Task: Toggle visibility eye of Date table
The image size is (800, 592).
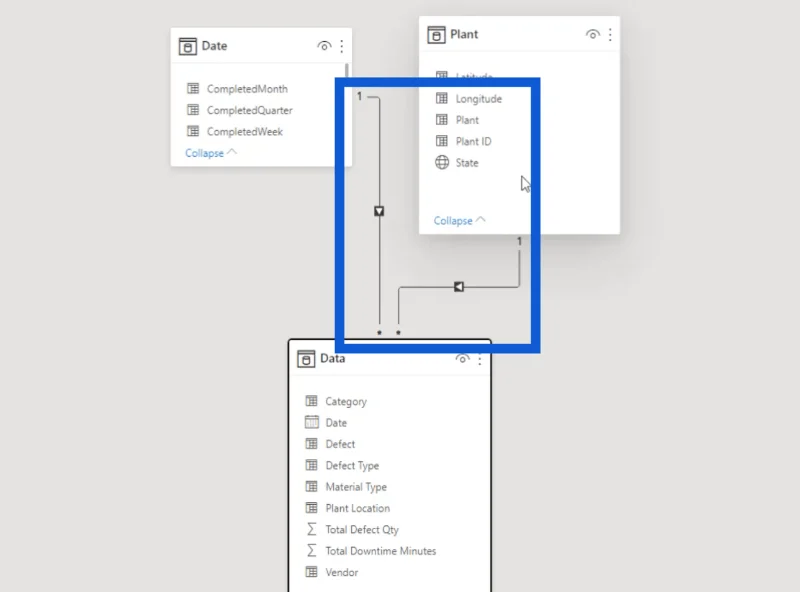Action: [324, 46]
